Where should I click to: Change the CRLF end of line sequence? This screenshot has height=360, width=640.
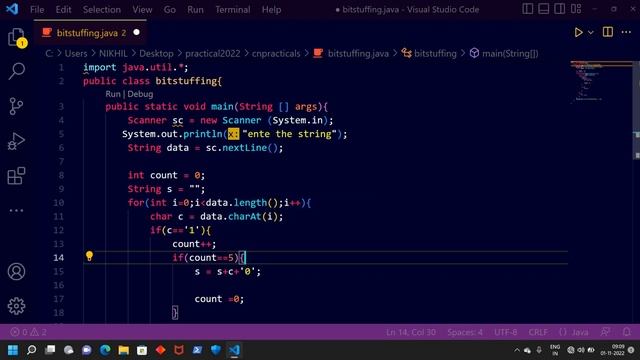click(538, 332)
